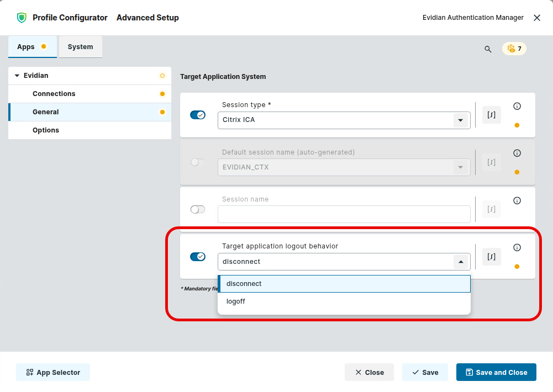Enable the Session name toggle
The height and width of the screenshot is (392, 553).
[198, 209]
